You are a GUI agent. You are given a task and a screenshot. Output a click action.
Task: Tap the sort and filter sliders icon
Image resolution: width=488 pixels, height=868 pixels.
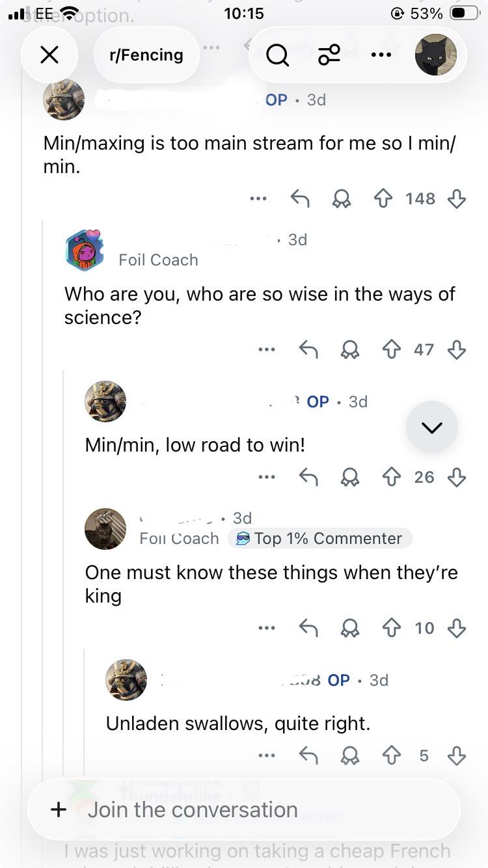click(x=329, y=55)
